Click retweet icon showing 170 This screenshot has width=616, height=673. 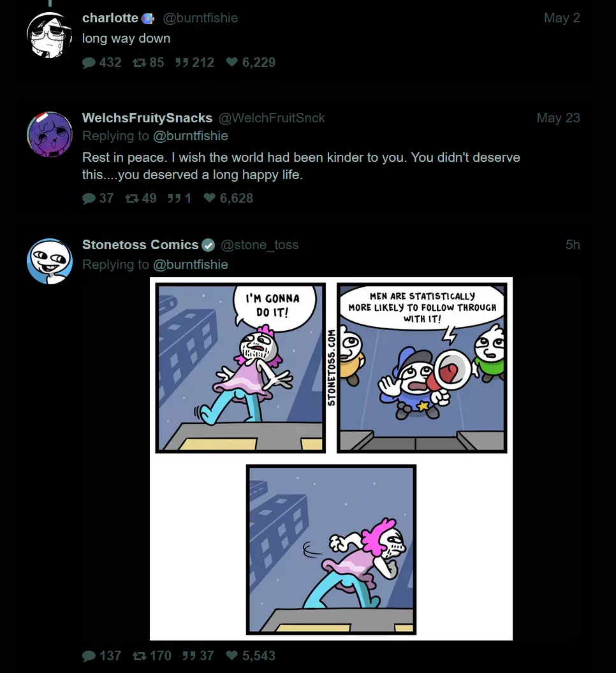point(139,656)
